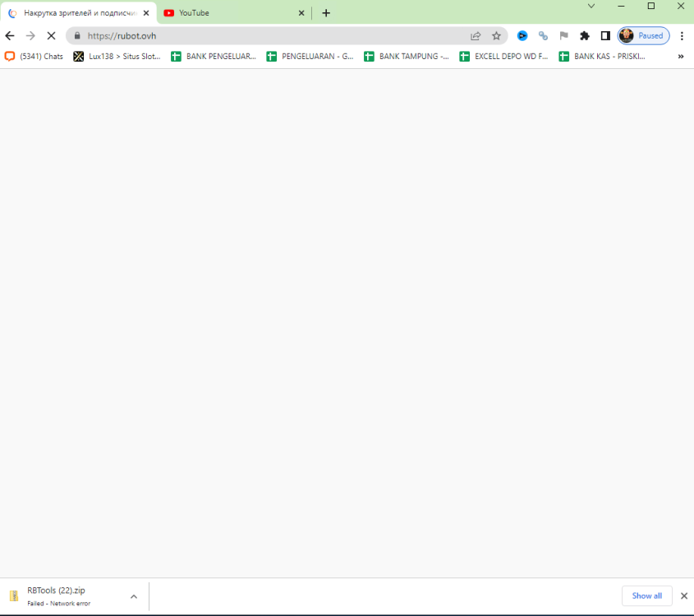Click the flag extension icon
694x616 pixels.
point(564,36)
